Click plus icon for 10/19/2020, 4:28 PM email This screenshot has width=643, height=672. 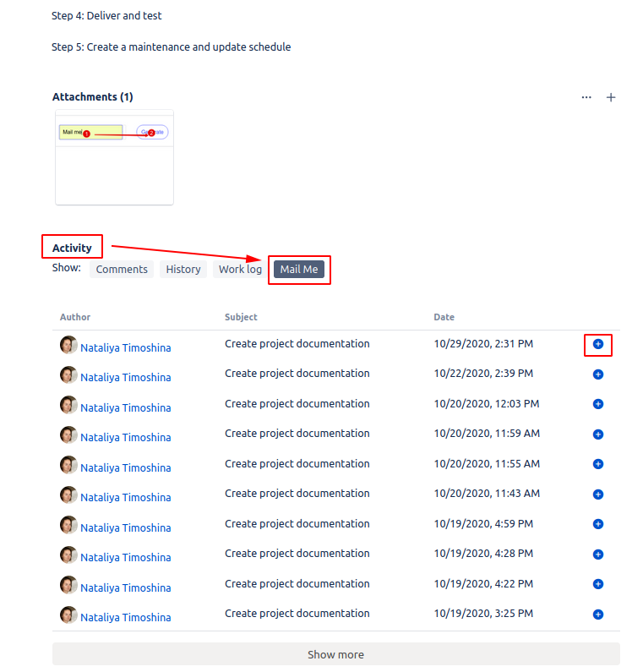(598, 555)
